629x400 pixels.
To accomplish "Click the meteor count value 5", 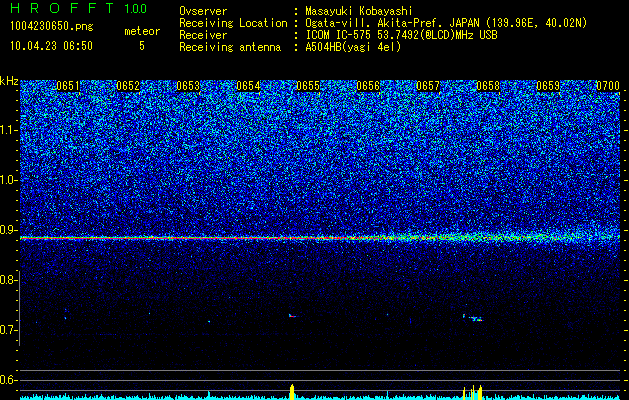I will pyautogui.click(x=142, y=46).
